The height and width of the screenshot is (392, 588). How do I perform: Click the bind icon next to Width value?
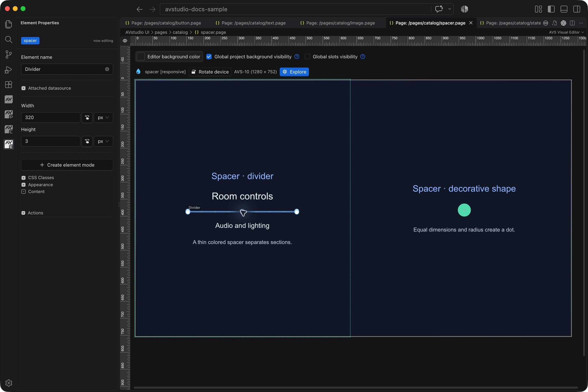(x=87, y=118)
